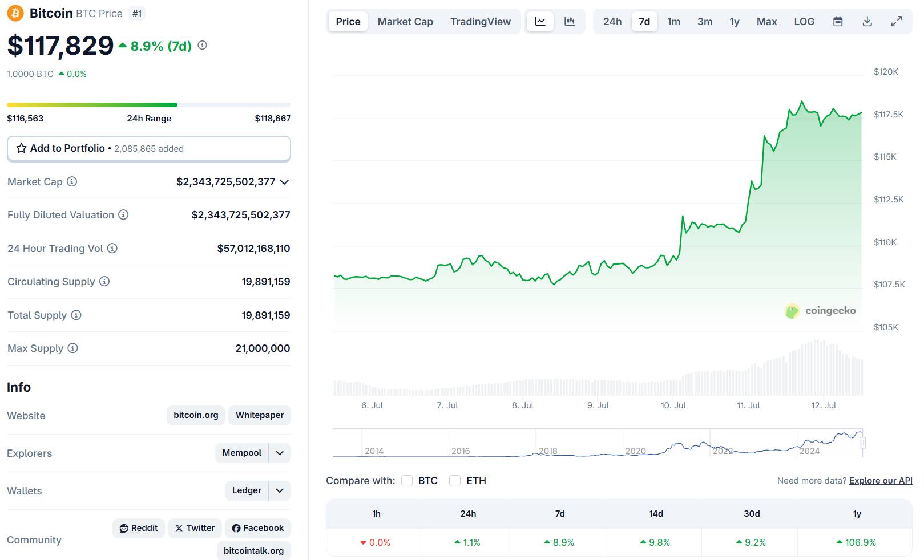Select the Price chart tab

click(x=348, y=22)
